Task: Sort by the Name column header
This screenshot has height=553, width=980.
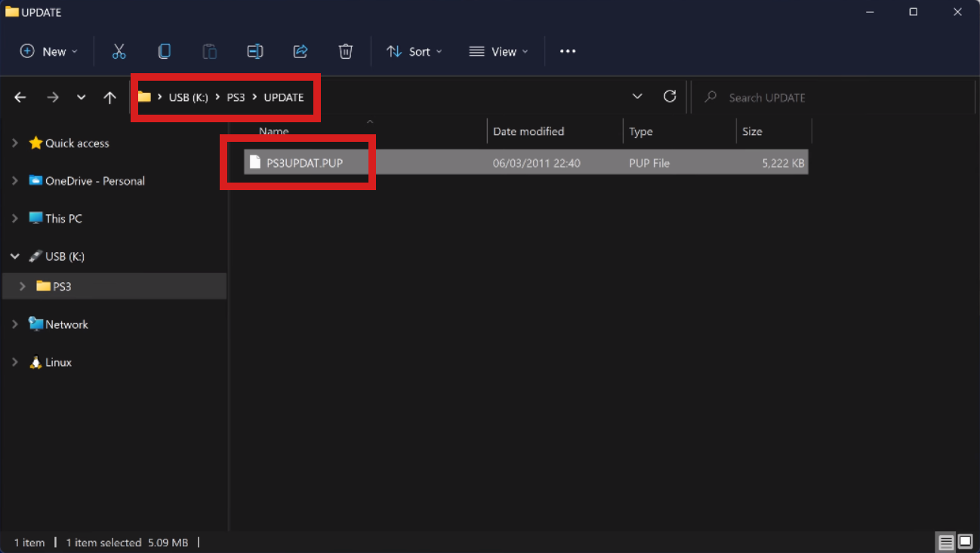Action: 274,131
